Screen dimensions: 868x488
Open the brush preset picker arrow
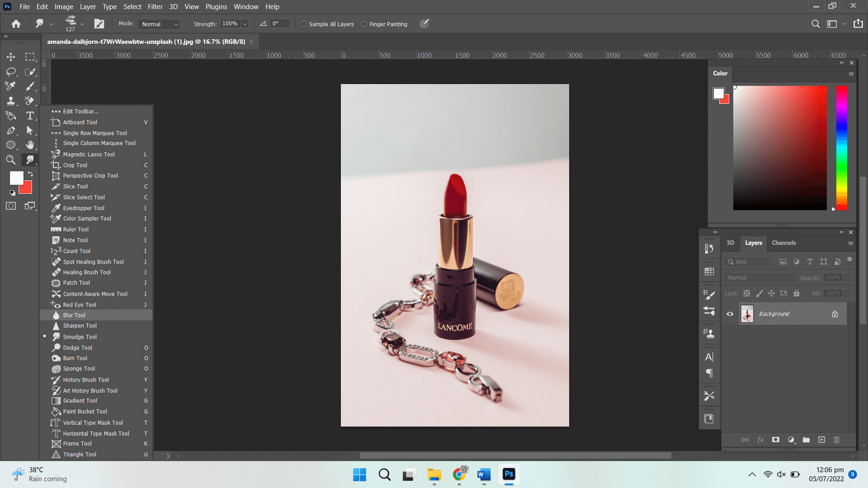[x=82, y=24]
